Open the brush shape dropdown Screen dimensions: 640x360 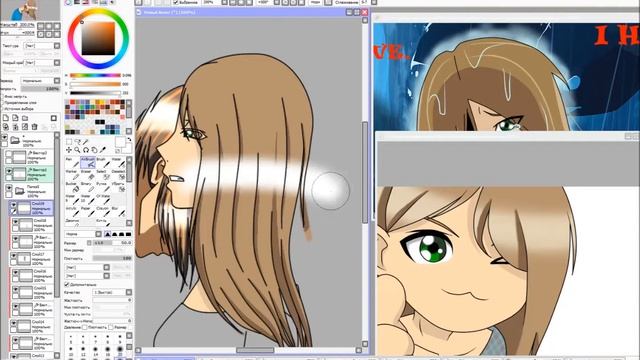(x=87, y=267)
